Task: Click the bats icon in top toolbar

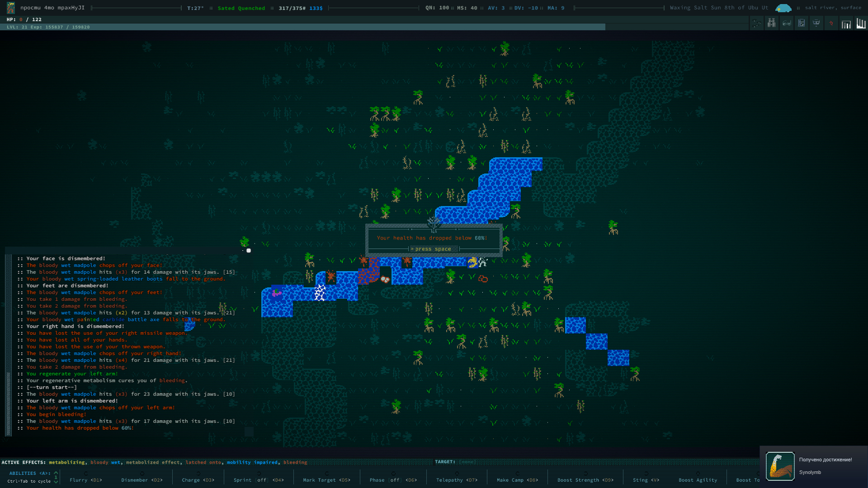Action: coord(757,23)
